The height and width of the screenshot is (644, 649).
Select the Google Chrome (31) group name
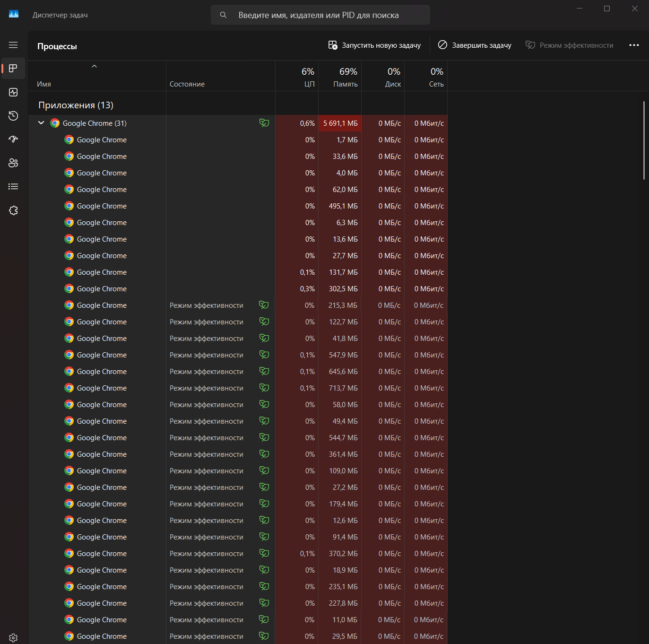click(95, 123)
